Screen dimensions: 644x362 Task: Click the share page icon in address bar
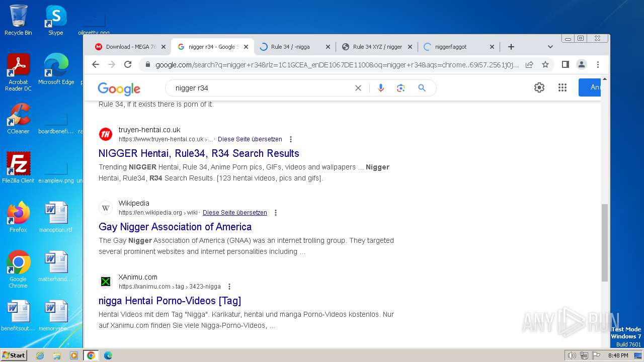tap(529, 64)
